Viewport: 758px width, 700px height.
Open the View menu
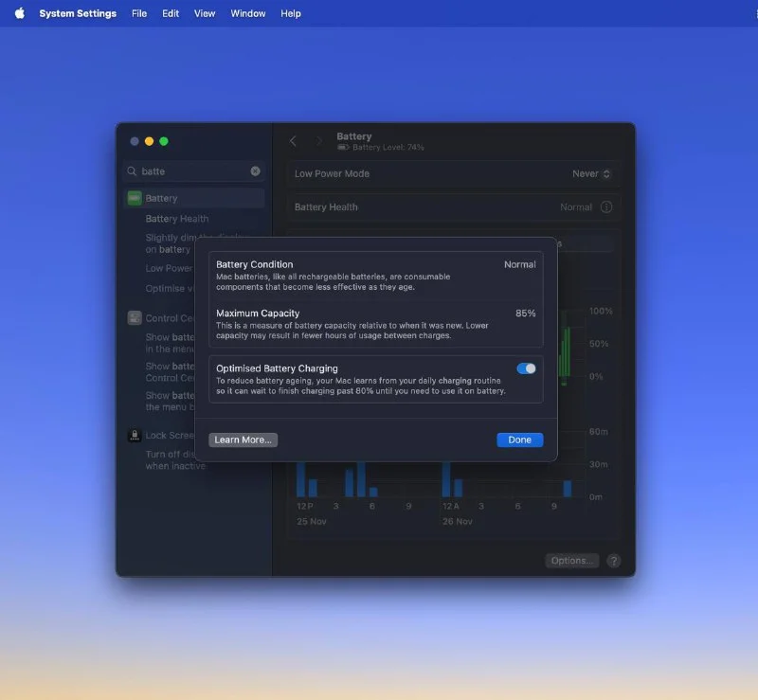pyautogui.click(x=204, y=13)
